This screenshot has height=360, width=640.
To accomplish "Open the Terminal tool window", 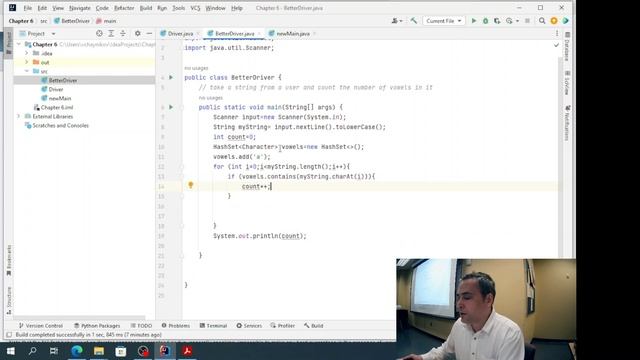I will click(213, 325).
